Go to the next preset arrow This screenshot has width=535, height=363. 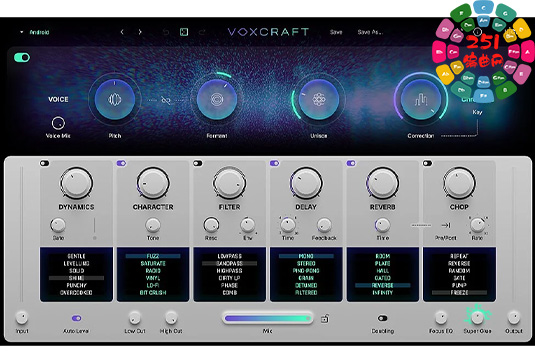click(140, 32)
